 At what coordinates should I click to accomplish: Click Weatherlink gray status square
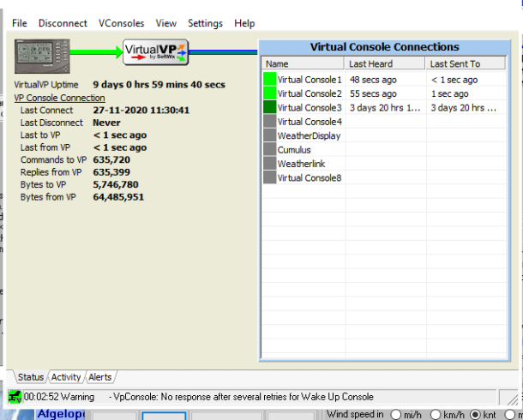(269, 164)
